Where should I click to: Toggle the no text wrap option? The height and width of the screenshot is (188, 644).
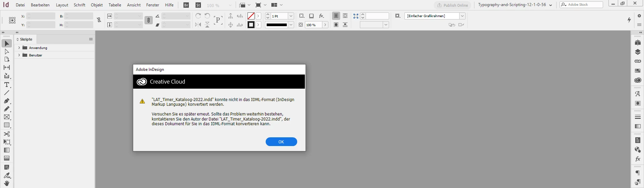(x=336, y=16)
